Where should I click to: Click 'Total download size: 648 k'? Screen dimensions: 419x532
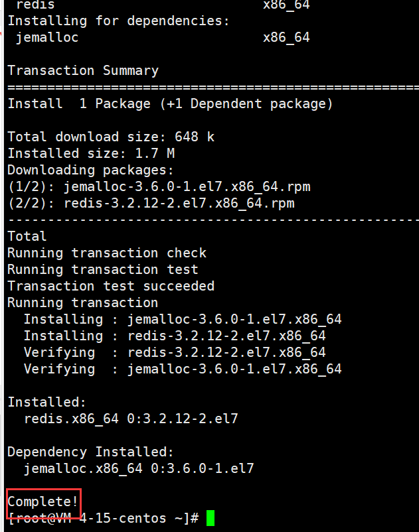[111, 137]
